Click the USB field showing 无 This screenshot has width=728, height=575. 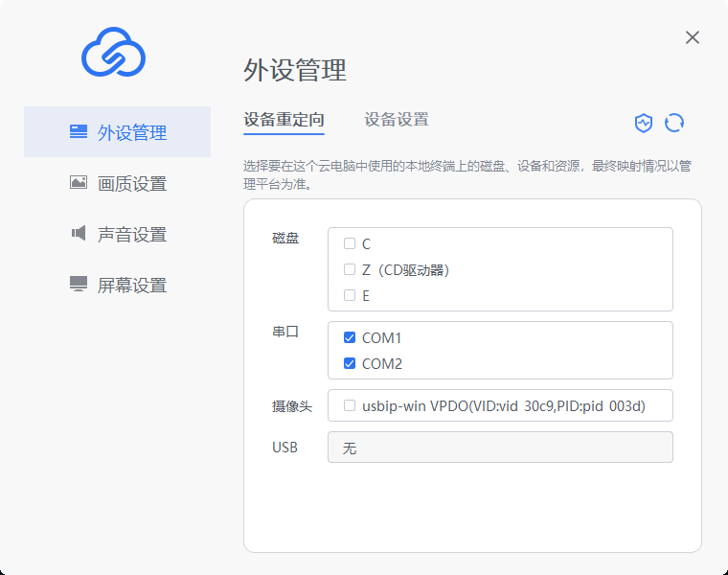[500, 448]
